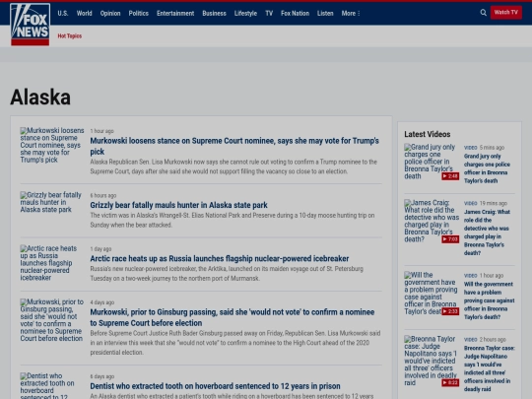
Task: Play the 8:22 Judge Napolitano video badge
Action: coord(450,382)
